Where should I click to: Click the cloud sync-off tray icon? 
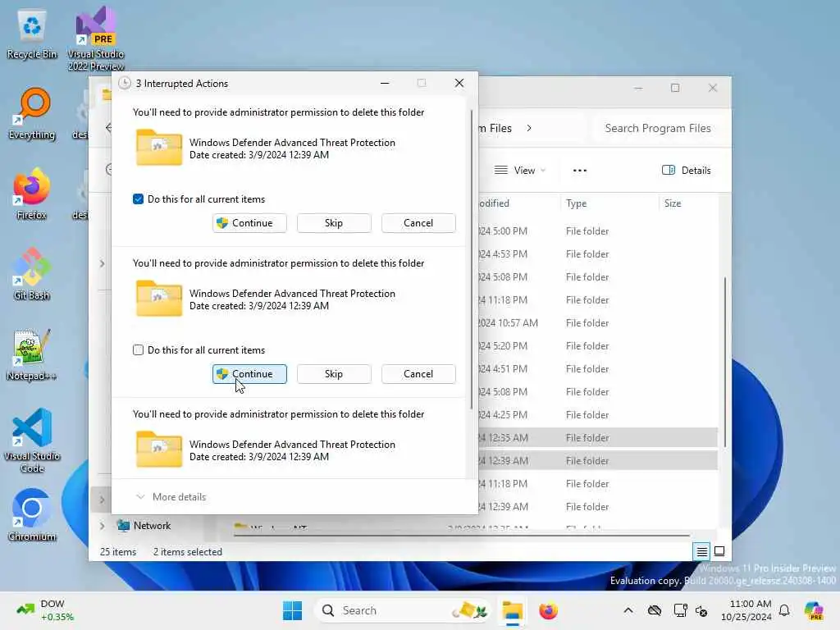click(654, 610)
